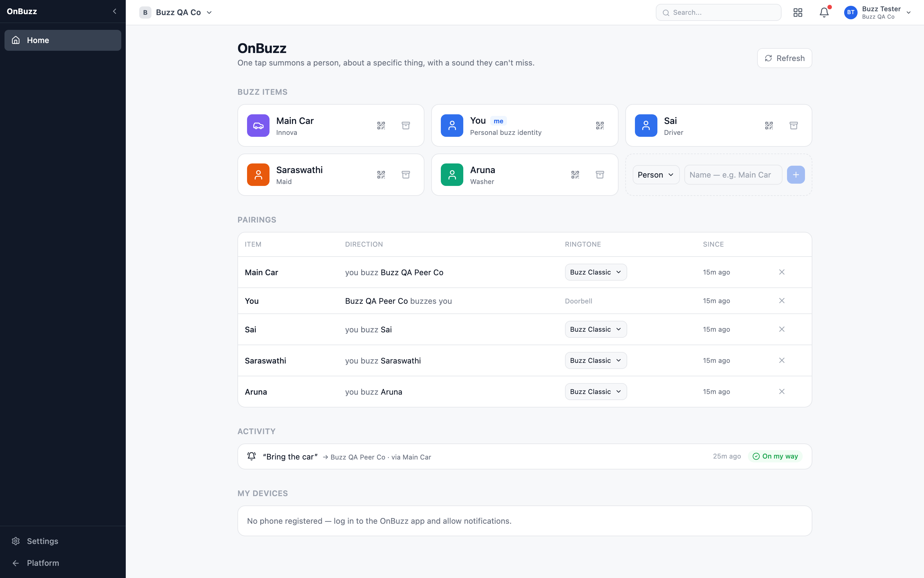Screen dimensions: 924x578
Task: Open the Buzz QA Co organization switcher
Action: [x=175, y=12]
